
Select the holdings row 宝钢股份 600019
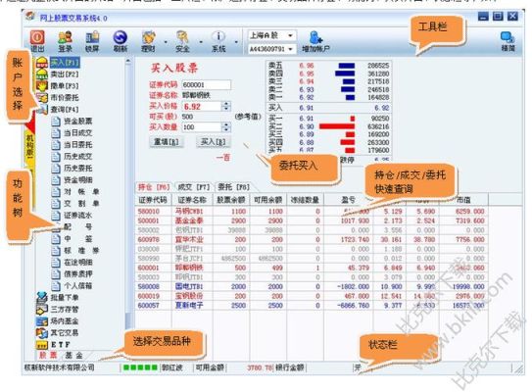point(312,296)
